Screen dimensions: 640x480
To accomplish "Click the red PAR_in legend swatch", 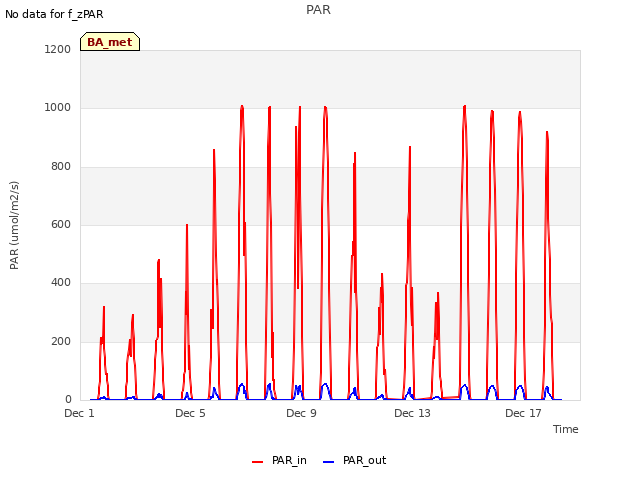I will tap(258, 462).
